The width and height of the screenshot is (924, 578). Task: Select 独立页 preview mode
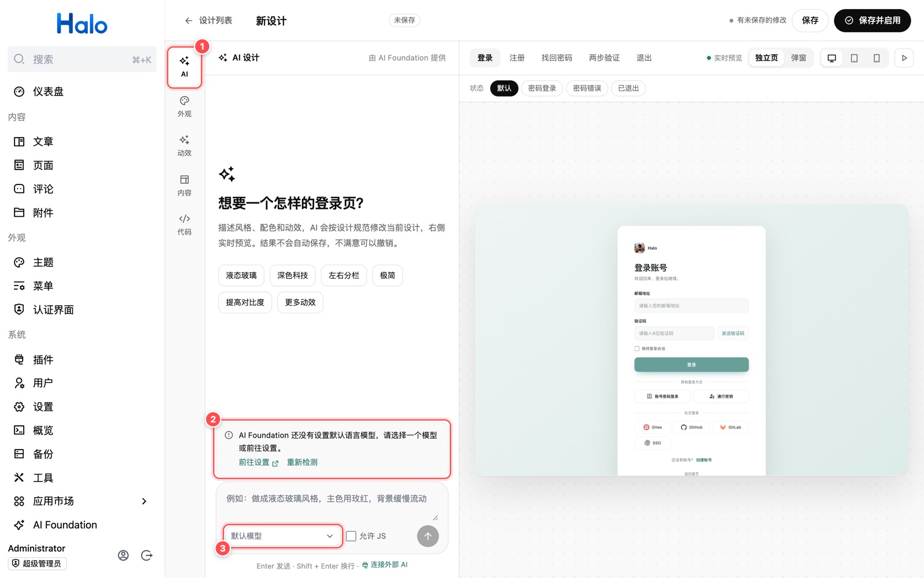pos(766,58)
